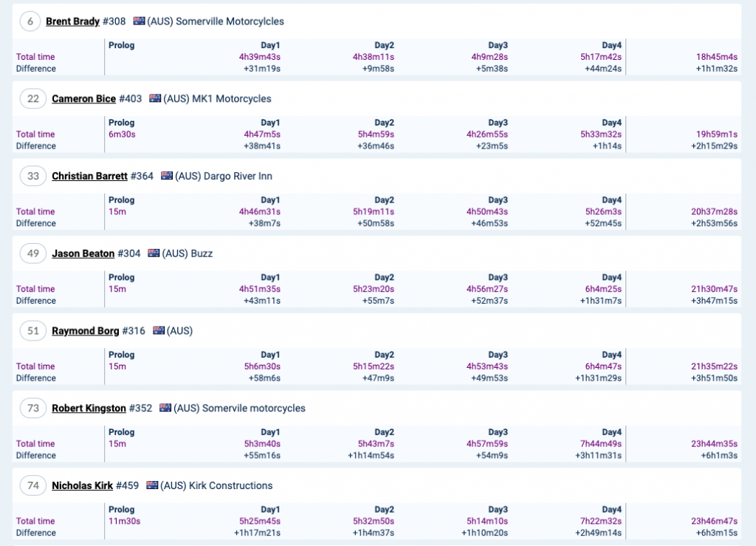Screen dimensions: 756x546
Task: Click position badge number 6
Action: point(30,21)
